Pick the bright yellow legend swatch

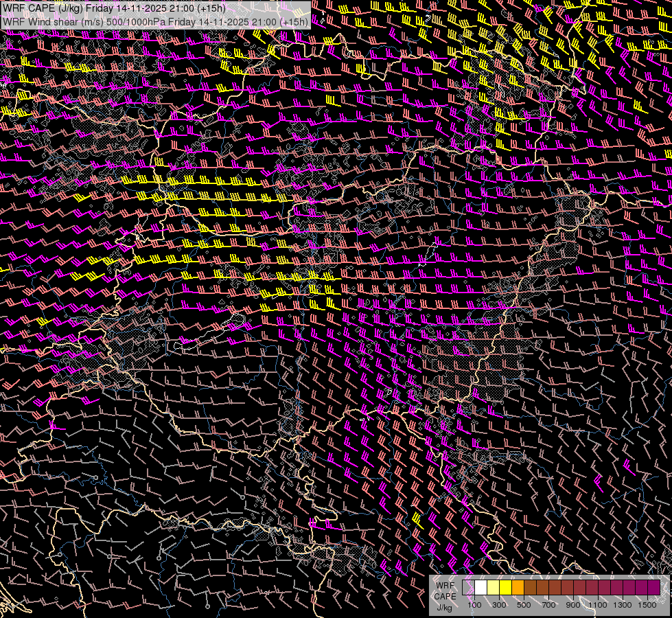506,588
